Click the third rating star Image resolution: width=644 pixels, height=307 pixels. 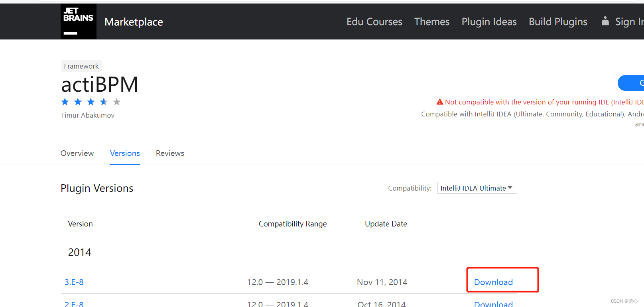(91, 102)
